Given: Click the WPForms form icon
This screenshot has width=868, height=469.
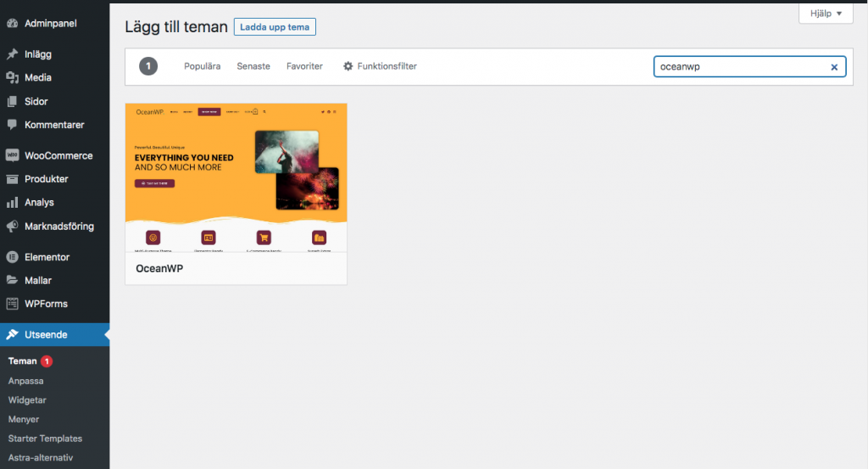Looking at the screenshot, I should [x=12, y=304].
